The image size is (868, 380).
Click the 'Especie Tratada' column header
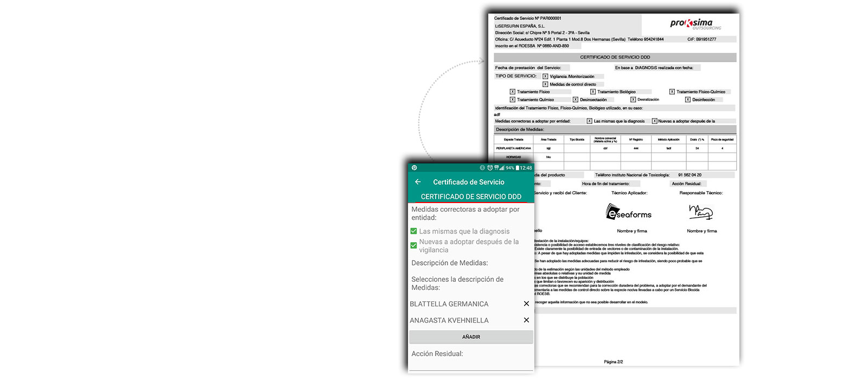(513, 140)
